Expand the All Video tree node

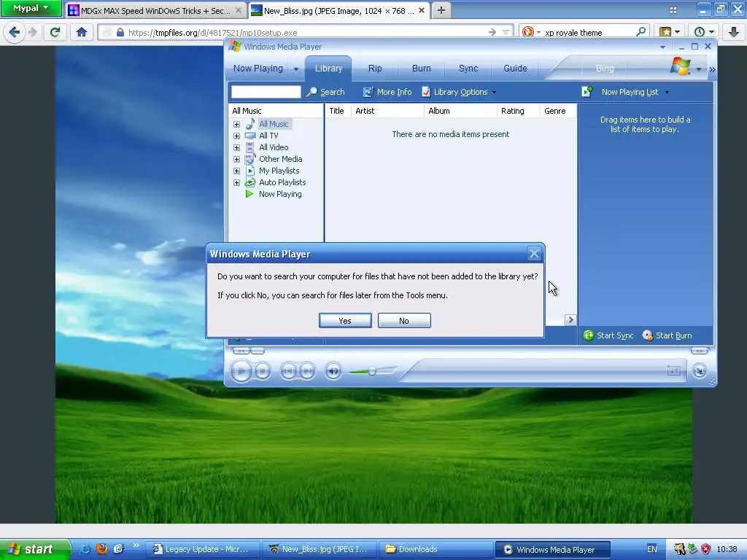tap(237, 147)
